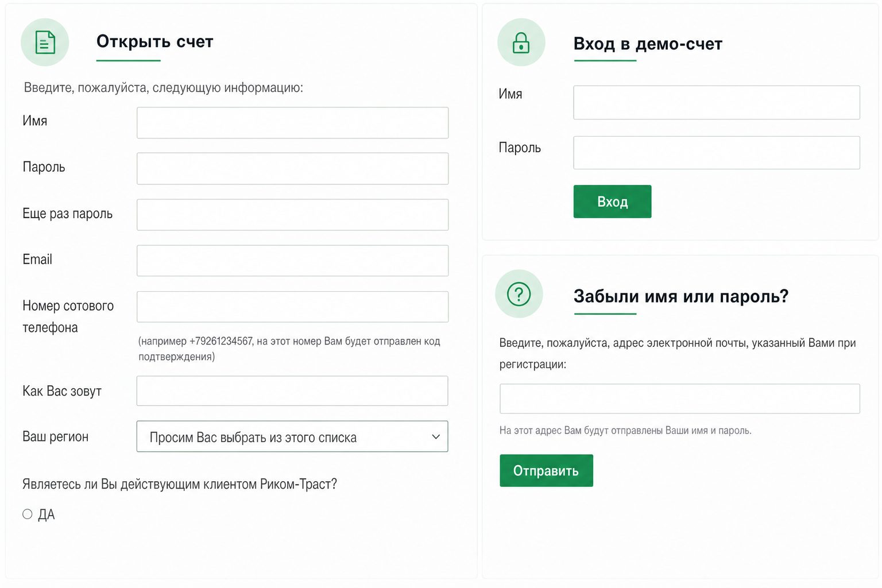Click the Номер сотового телефона input field
The height and width of the screenshot is (588, 882).
click(x=292, y=307)
